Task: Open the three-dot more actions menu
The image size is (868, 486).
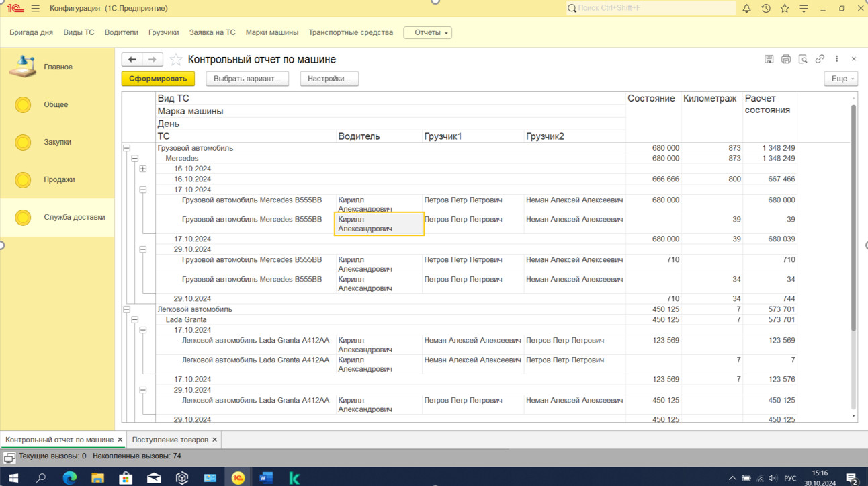Action: (836, 59)
